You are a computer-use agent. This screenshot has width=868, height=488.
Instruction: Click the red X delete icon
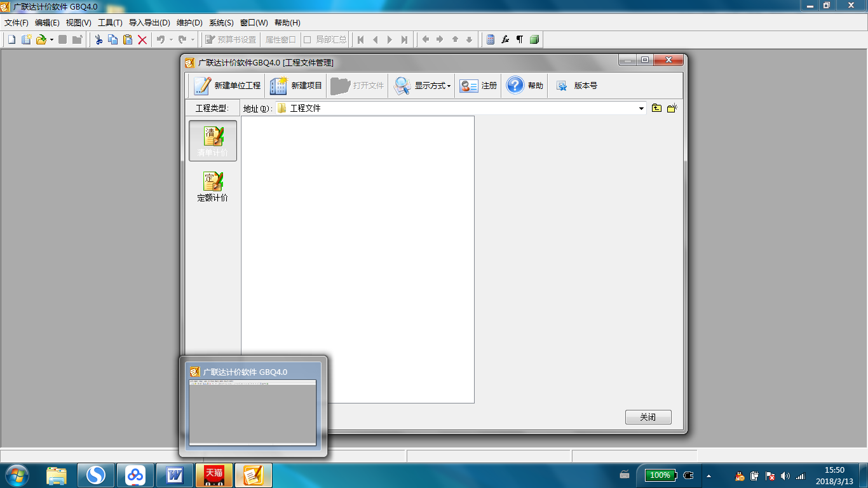[x=142, y=39]
